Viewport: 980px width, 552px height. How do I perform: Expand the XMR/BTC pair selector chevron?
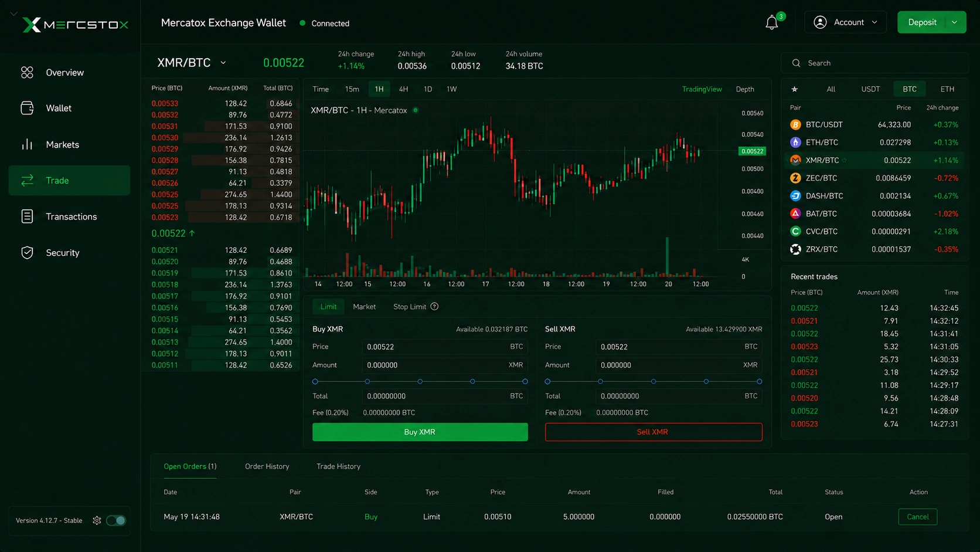click(223, 63)
